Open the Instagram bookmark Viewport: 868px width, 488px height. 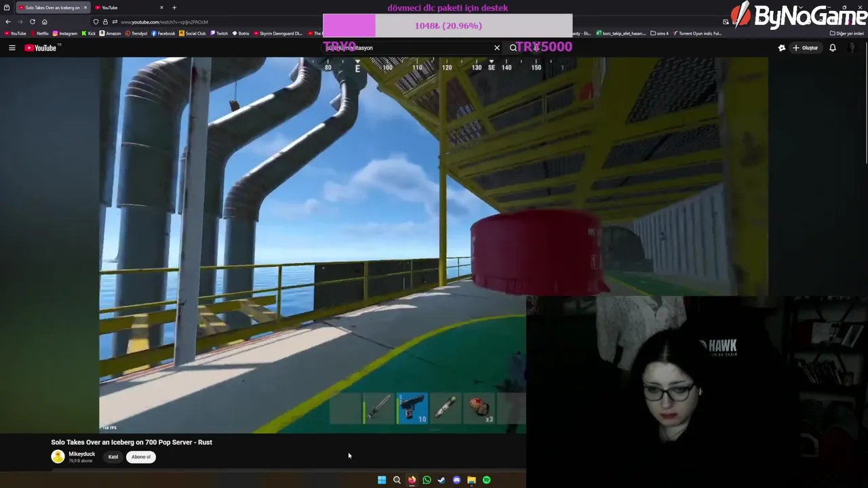[x=65, y=33]
